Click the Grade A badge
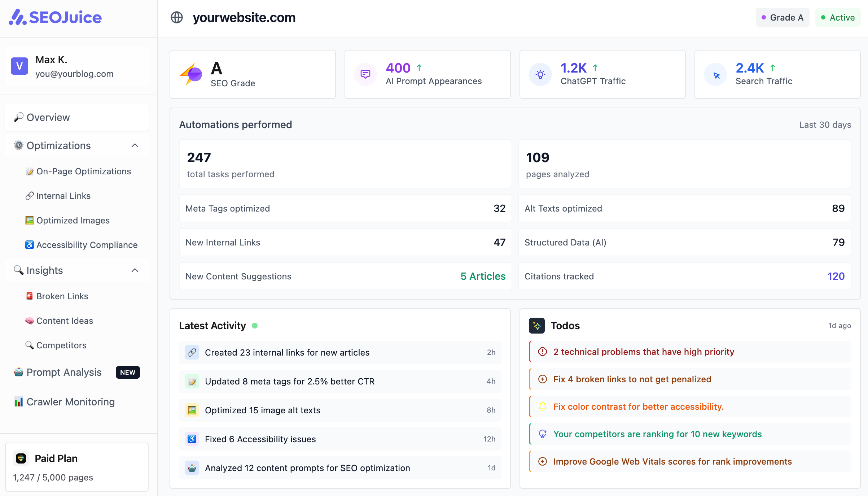Screen dimensions: 868x496 click(782, 17)
